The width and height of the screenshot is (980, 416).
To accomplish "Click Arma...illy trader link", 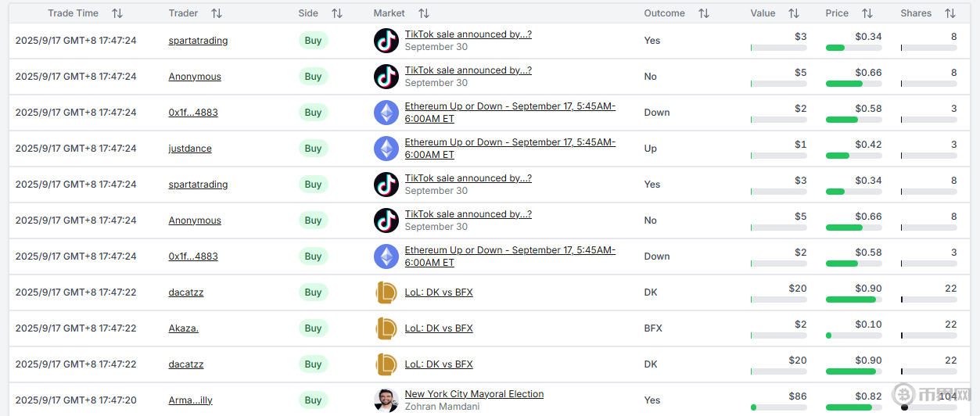I will coord(190,400).
